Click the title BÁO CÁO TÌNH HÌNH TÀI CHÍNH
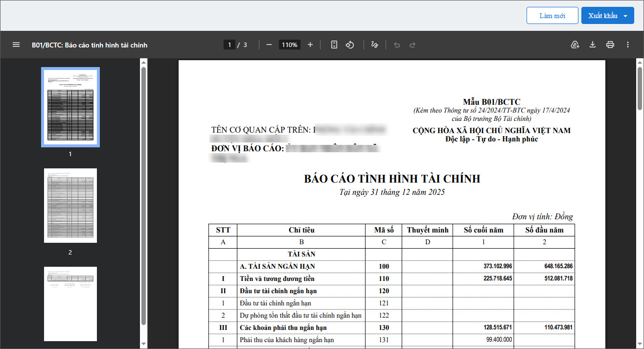The width and height of the screenshot is (644, 349). pos(392,179)
